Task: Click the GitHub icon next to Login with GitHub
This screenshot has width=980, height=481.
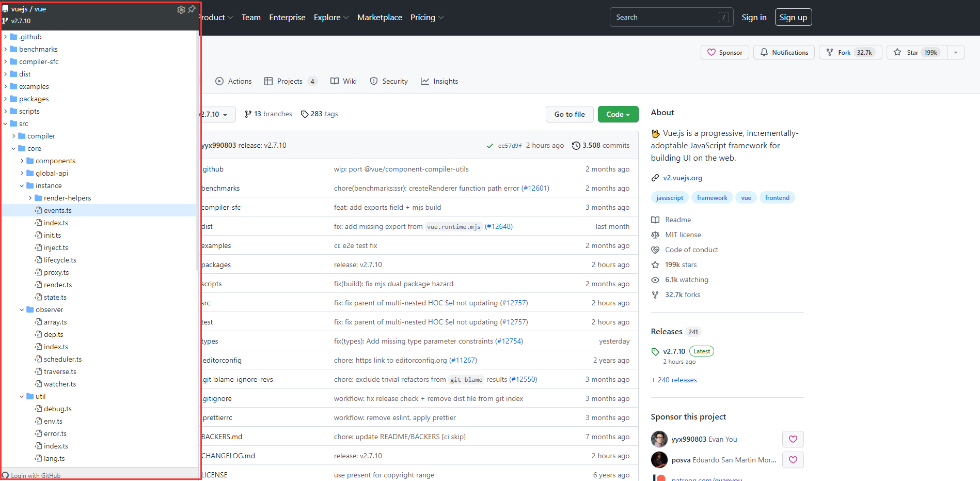Action: click(x=6, y=475)
